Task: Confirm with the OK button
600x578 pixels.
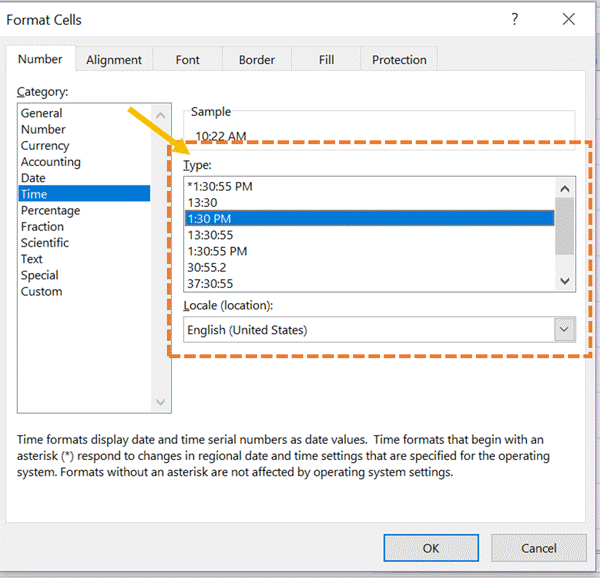Action: pyautogui.click(x=431, y=548)
